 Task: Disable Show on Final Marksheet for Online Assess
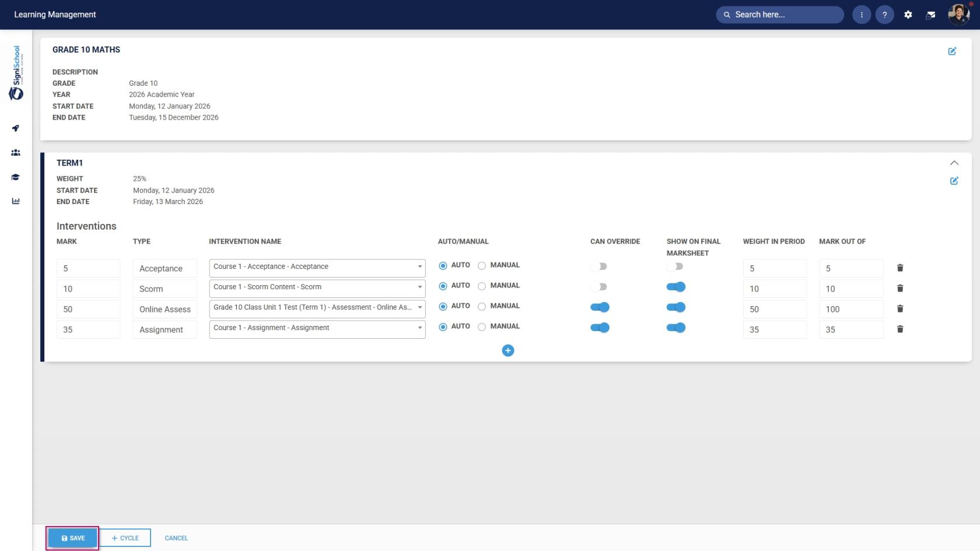click(x=676, y=307)
